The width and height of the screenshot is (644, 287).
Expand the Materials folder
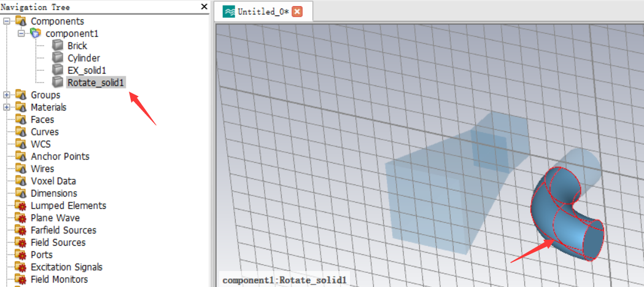click(6, 108)
